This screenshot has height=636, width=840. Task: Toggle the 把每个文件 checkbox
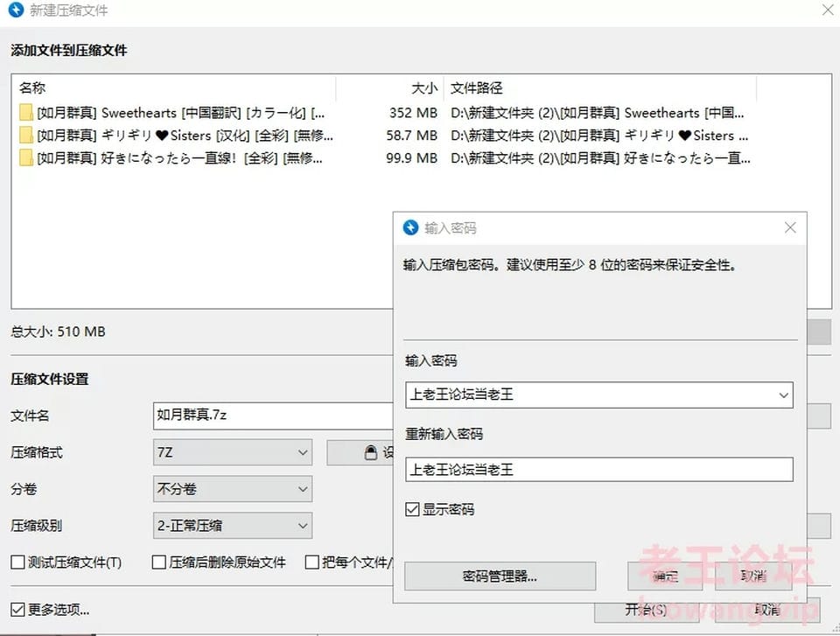311,562
